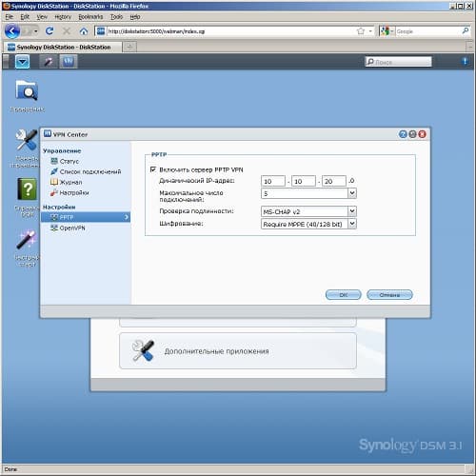
Task: Click the Google search input box
Action: [427, 31]
